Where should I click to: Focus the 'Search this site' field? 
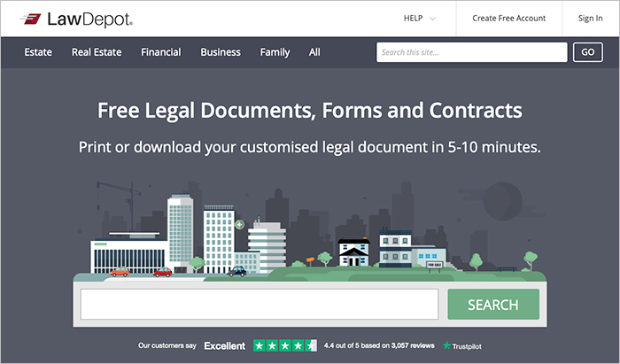click(471, 52)
